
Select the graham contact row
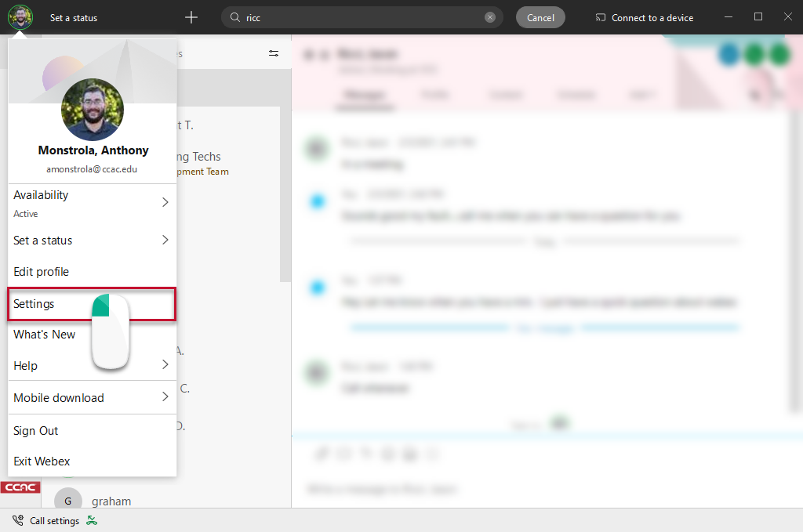coord(166,501)
